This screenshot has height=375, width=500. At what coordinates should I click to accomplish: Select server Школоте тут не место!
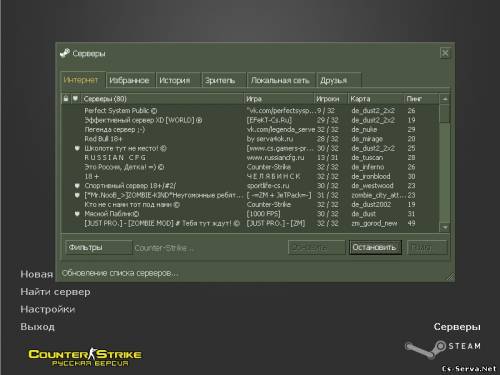250,148
